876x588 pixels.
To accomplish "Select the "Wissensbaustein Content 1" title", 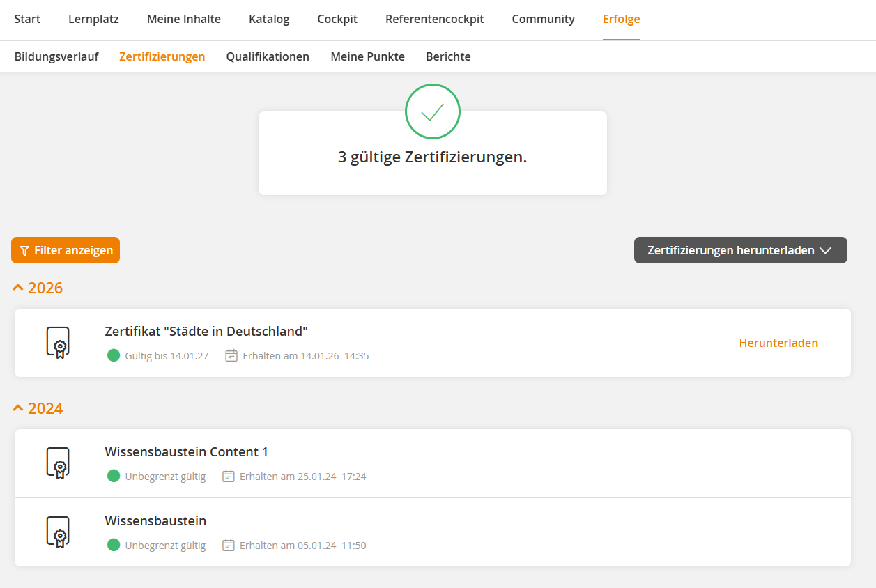I will (x=186, y=452).
